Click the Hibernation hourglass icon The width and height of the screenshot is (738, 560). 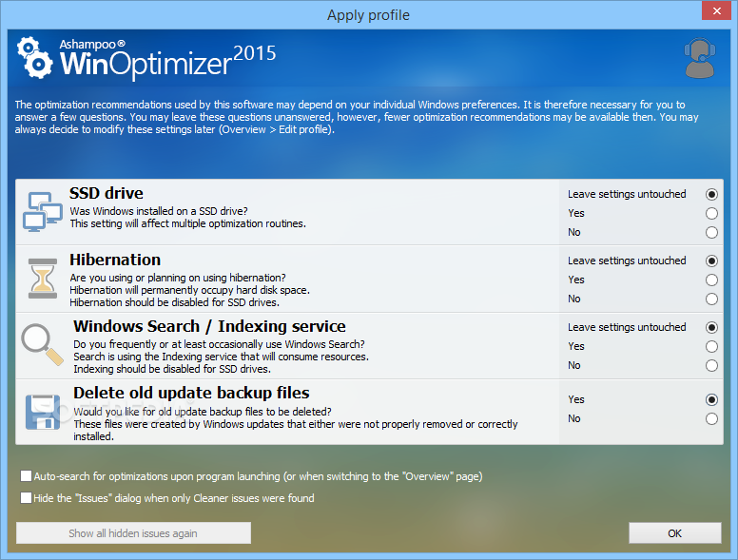point(43,279)
